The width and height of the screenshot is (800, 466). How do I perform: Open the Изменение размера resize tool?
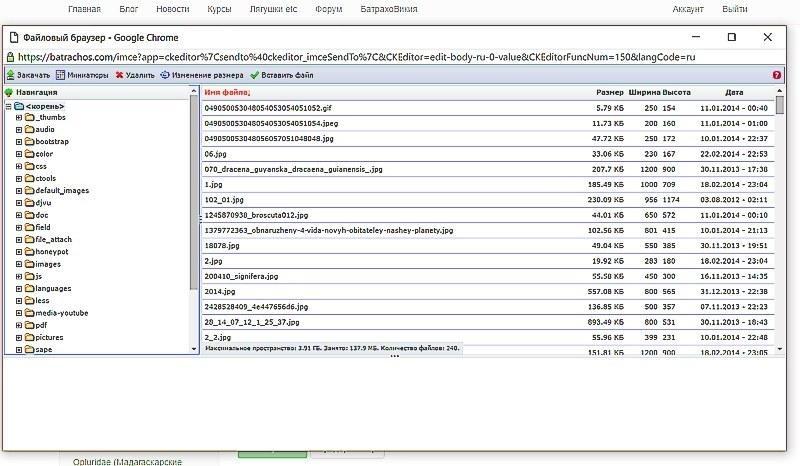(x=165, y=74)
